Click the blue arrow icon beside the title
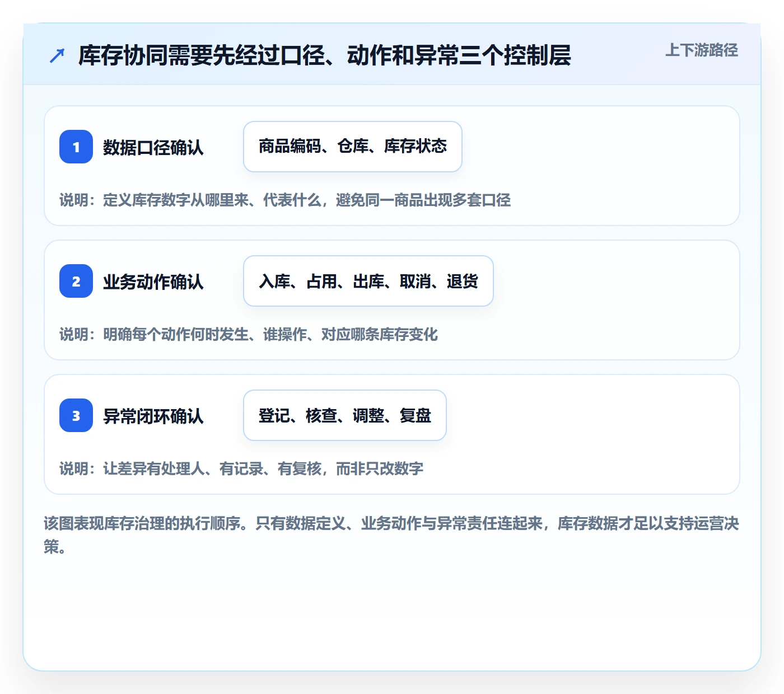The width and height of the screenshot is (784, 694). click(x=57, y=55)
